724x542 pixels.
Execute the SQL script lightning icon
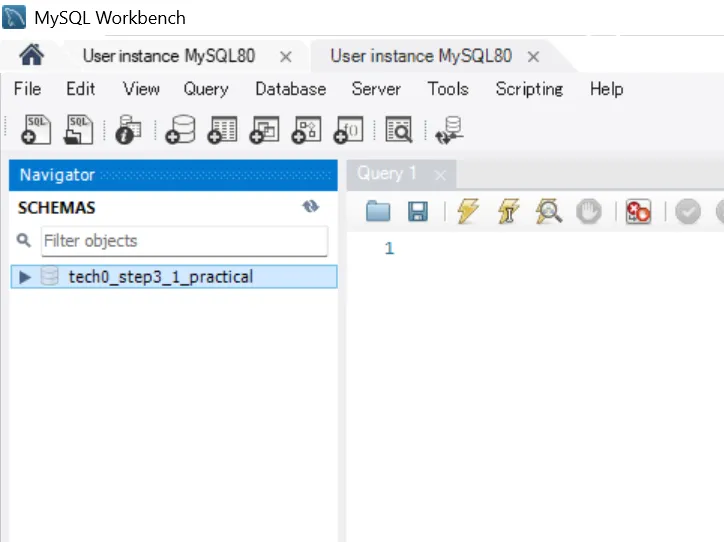point(468,211)
